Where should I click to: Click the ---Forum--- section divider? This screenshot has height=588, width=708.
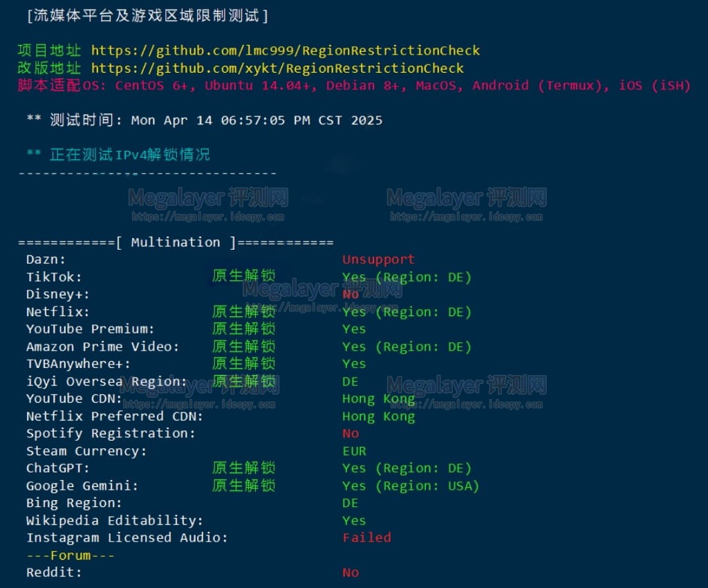click(x=71, y=555)
